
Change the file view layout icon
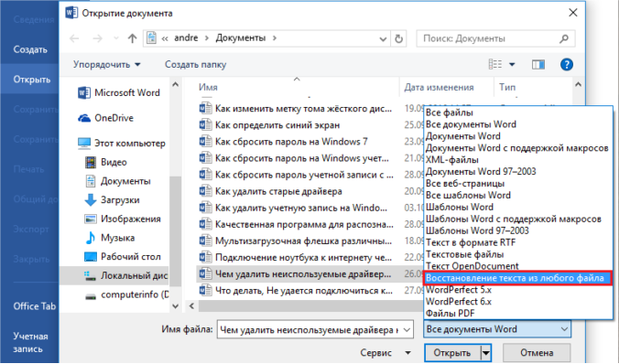point(495,64)
